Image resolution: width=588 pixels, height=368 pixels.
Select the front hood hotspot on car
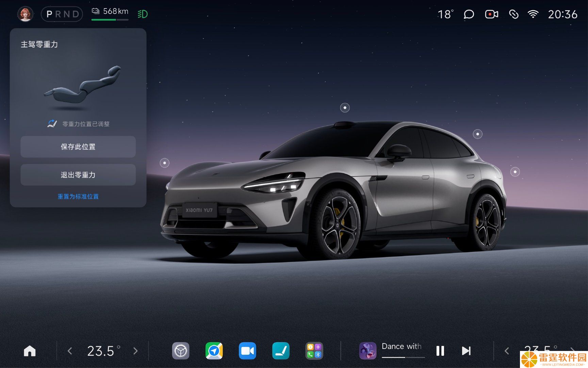[165, 163]
